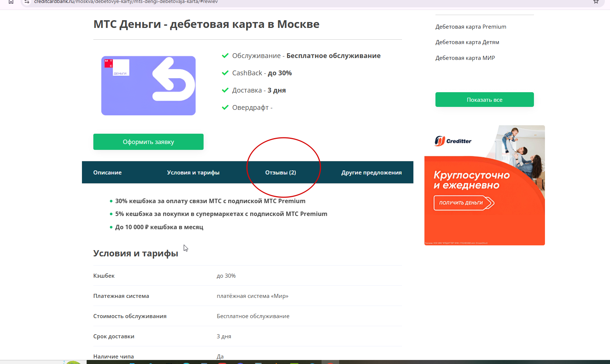Click the Показать все button

[x=485, y=100]
